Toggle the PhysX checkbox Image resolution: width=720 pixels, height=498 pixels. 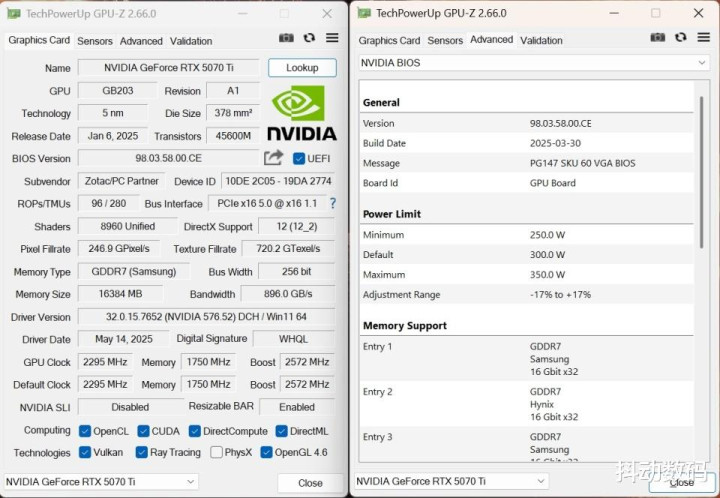pyautogui.click(x=216, y=452)
